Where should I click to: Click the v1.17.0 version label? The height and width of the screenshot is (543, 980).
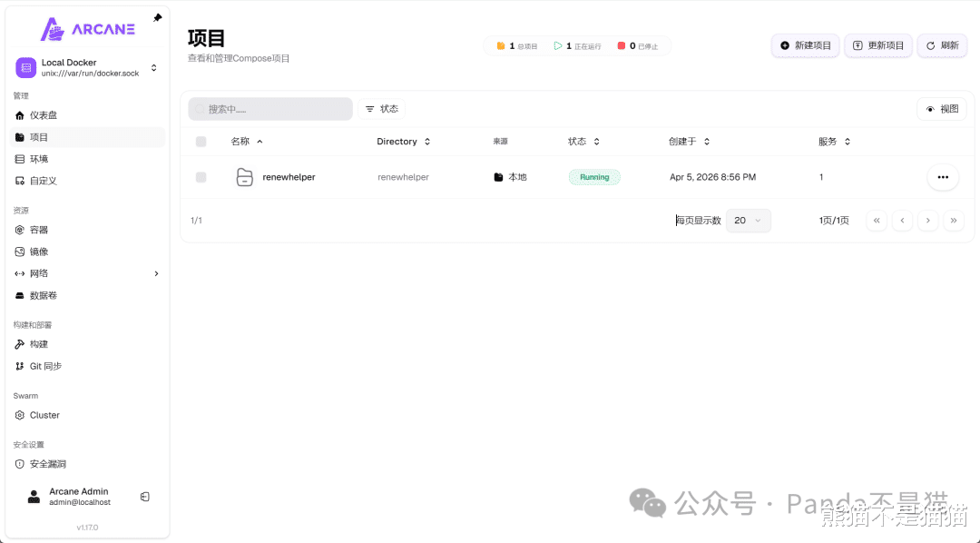click(87, 528)
